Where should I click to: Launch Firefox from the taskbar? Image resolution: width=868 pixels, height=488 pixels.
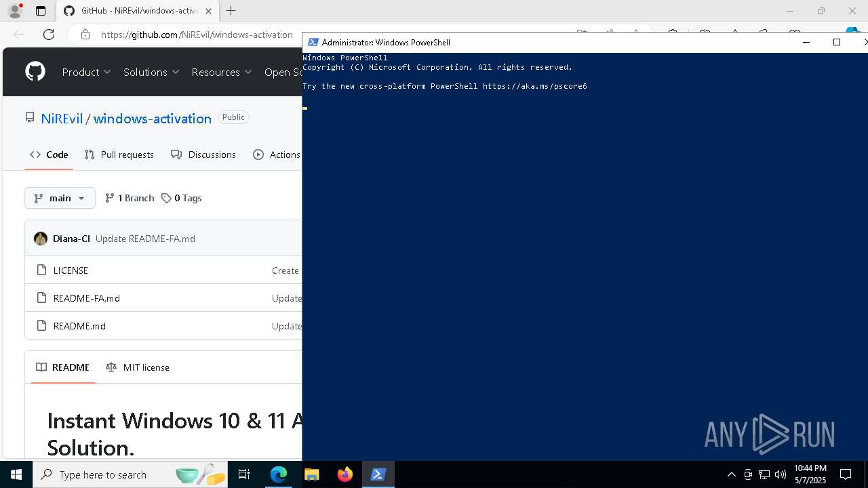tap(345, 474)
